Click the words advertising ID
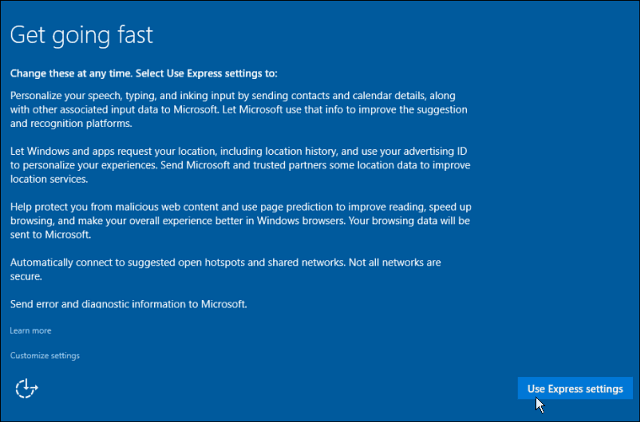Image resolution: width=640 pixels, height=422 pixels. (x=435, y=151)
